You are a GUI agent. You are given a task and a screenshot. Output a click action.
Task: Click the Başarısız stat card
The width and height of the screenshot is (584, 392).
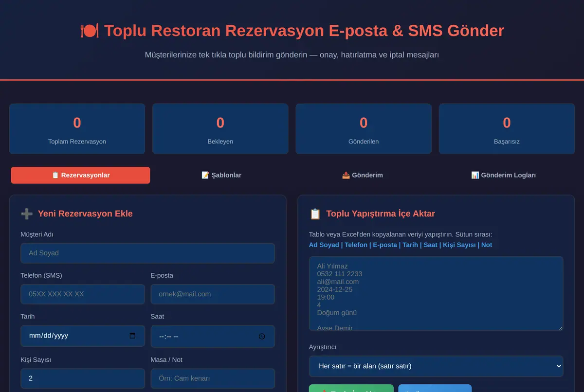(x=507, y=129)
